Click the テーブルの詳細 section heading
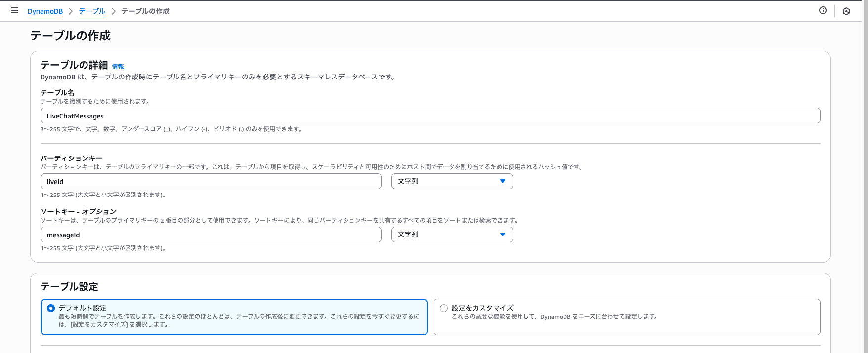868x353 pixels. [74, 65]
